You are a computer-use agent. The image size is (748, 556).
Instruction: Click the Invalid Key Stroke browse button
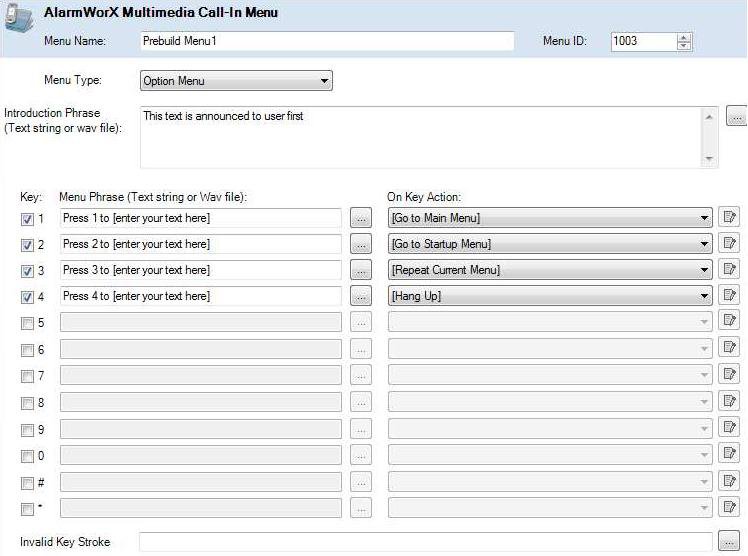click(x=729, y=542)
